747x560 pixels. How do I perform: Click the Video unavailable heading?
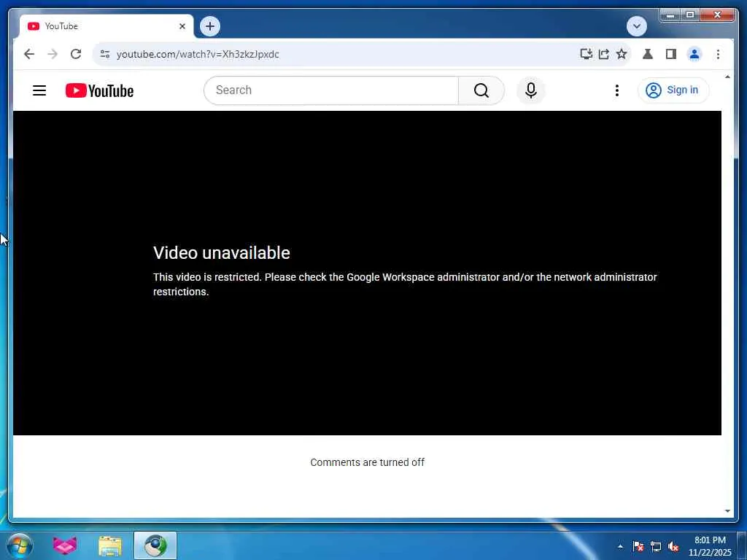click(222, 253)
